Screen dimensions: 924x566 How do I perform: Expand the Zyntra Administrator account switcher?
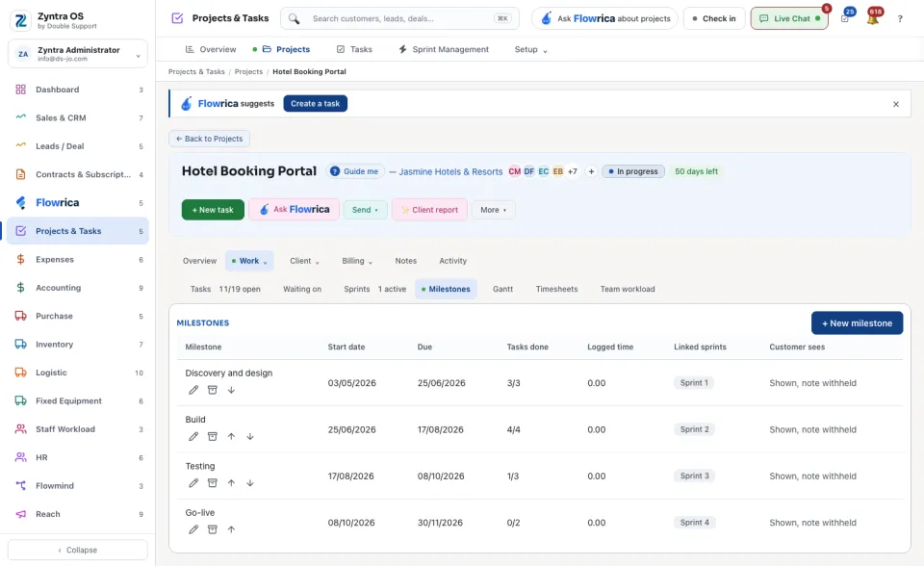(x=78, y=54)
